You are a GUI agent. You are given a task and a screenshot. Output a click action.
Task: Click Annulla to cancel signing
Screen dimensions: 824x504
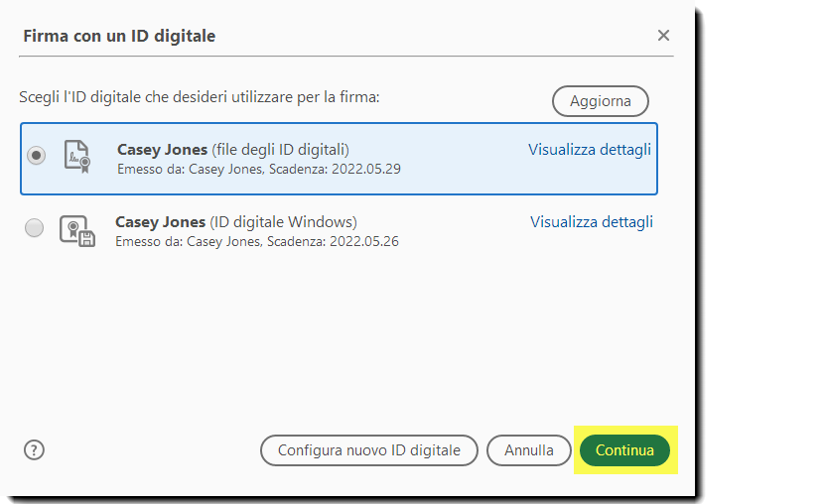point(529,450)
